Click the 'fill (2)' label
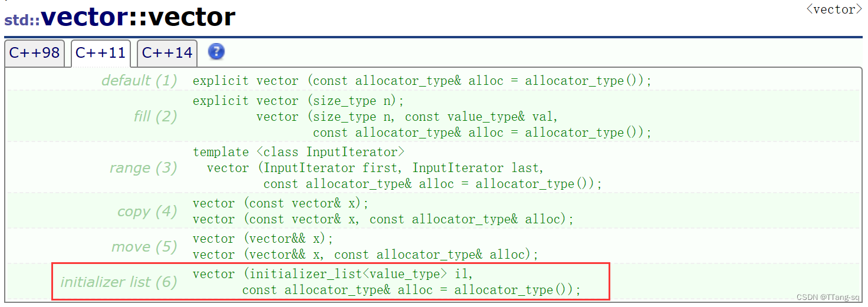The image size is (868, 307). click(x=156, y=116)
